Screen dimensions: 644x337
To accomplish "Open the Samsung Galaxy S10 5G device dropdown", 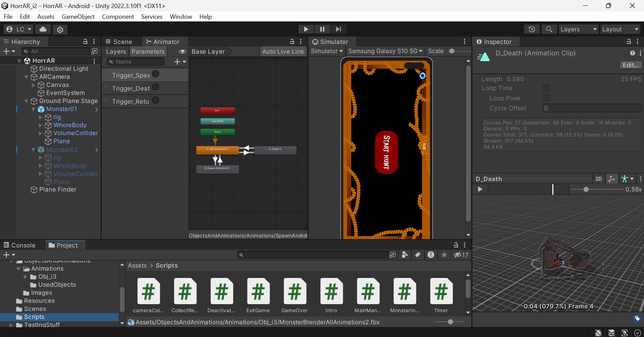I will [385, 51].
